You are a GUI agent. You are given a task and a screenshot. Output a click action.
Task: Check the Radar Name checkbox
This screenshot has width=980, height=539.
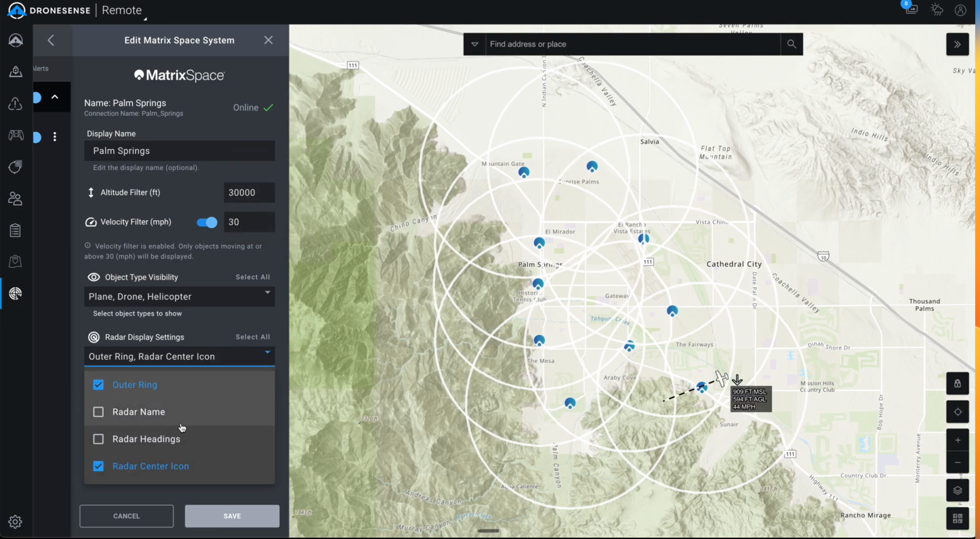click(98, 412)
